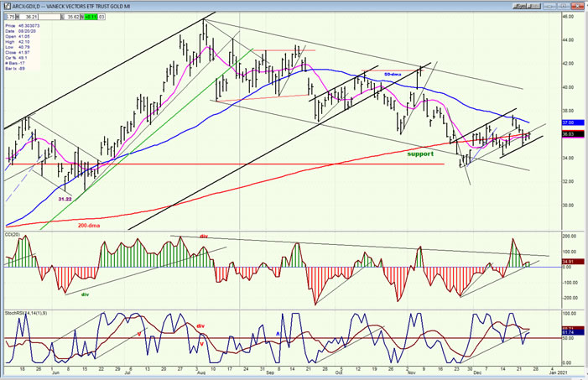Viewport: 588px width, 380px height.
Task: Click the purple 31.22 low annotation
Action: click(x=65, y=199)
